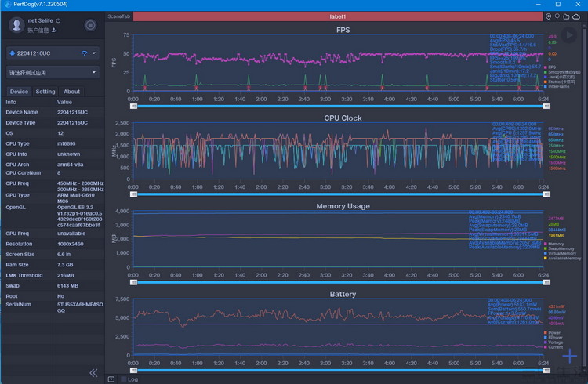This screenshot has height=384, width=588.
Task: Click the blue plus icon to add chart
Action: coord(570,356)
